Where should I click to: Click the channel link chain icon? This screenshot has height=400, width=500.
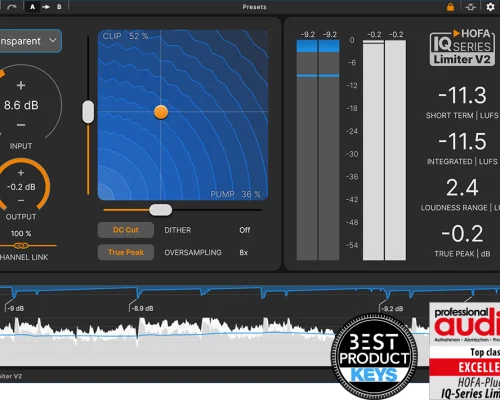pos(21,246)
